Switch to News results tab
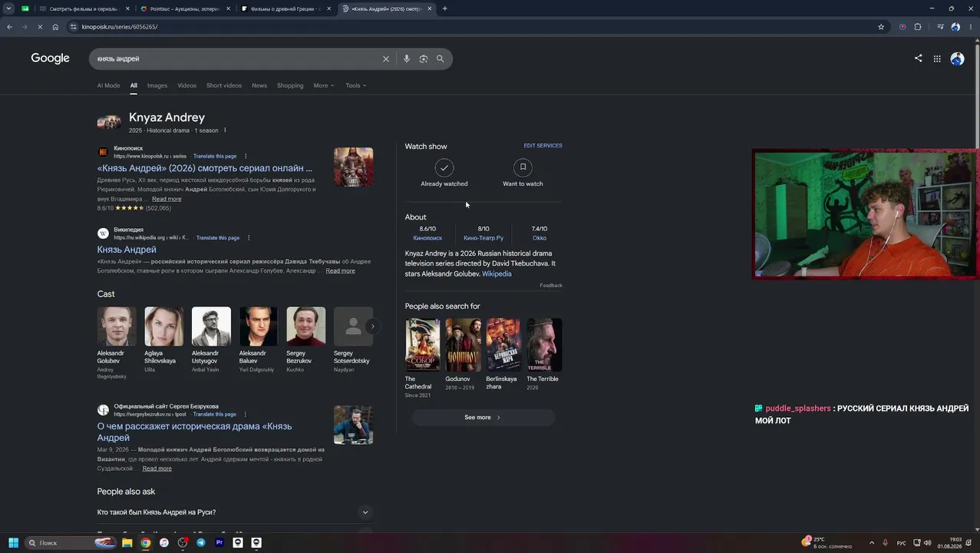980x553 pixels. [x=259, y=85]
